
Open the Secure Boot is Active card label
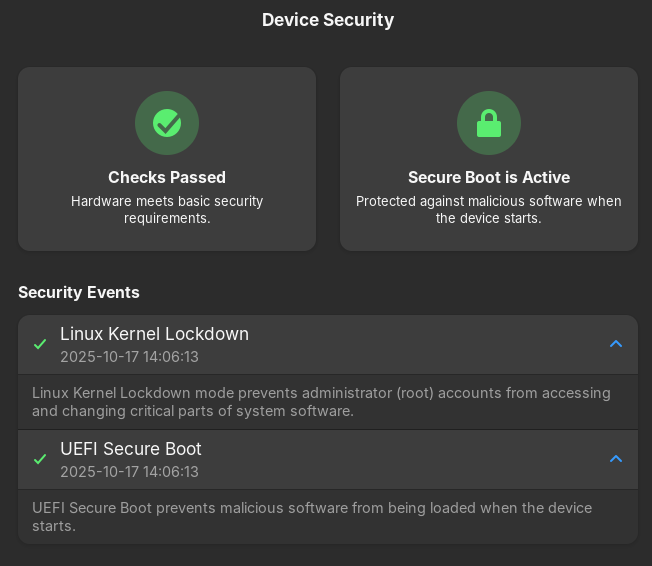[x=489, y=177]
